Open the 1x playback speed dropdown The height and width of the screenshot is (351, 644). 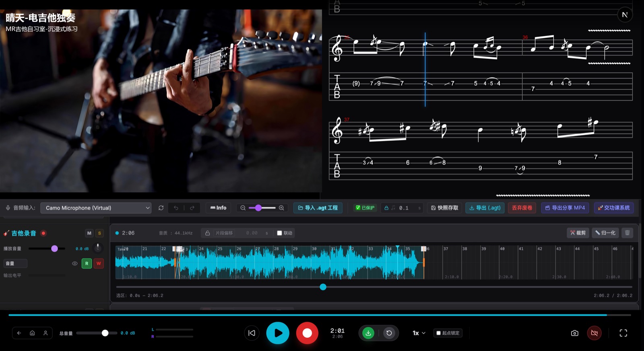click(x=419, y=333)
